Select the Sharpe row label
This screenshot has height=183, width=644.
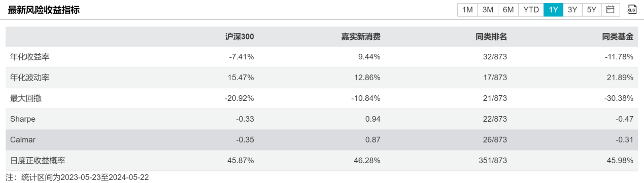pos(23,119)
